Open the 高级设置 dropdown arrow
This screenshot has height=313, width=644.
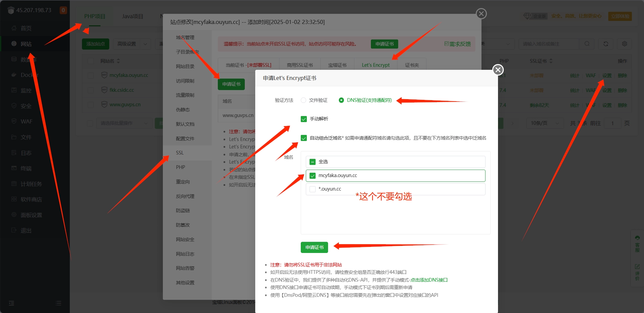145,44
